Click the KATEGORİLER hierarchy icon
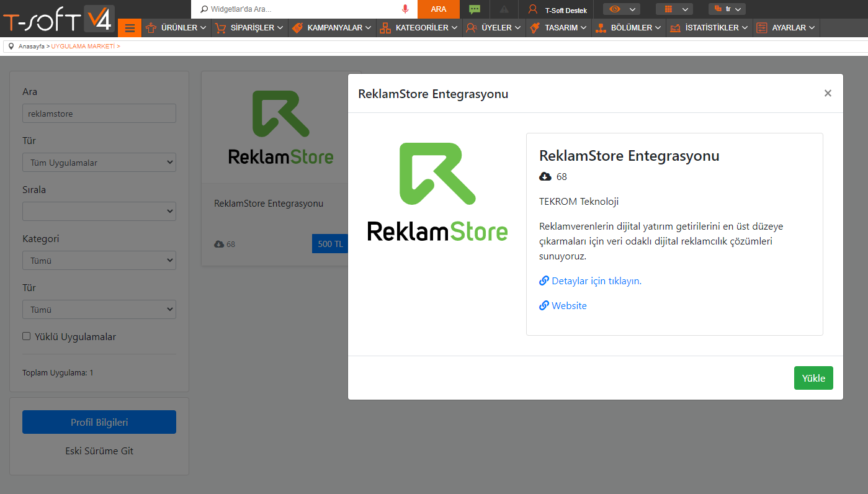Screen dimensions: 868x494 [x=385, y=28]
